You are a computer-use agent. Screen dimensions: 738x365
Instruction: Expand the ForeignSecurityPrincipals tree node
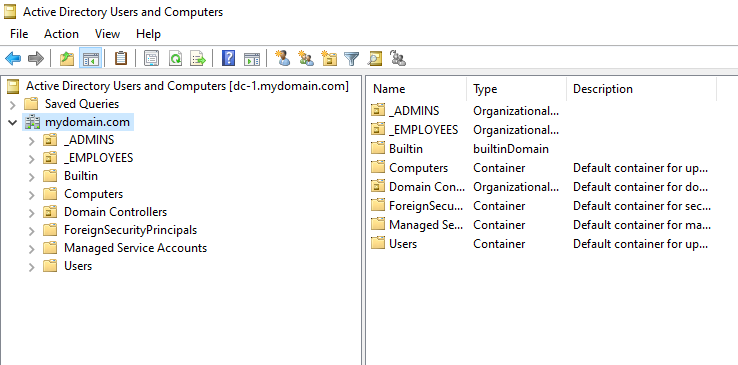pyautogui.click(x=32, y=231)
